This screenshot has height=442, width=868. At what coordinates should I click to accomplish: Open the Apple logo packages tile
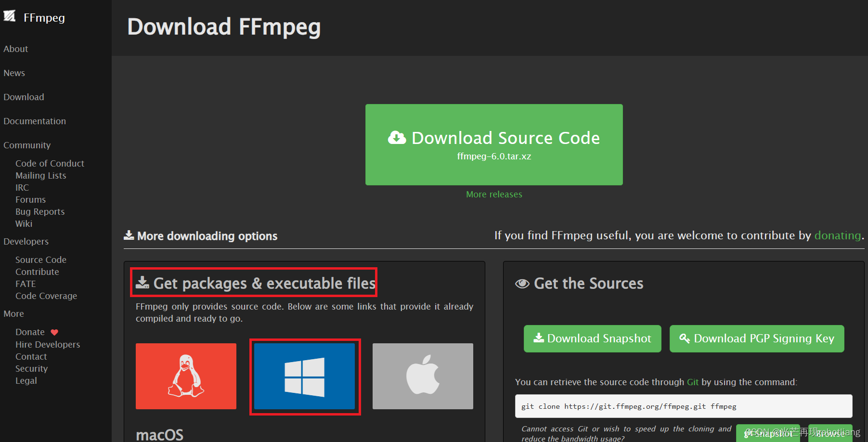423,376
